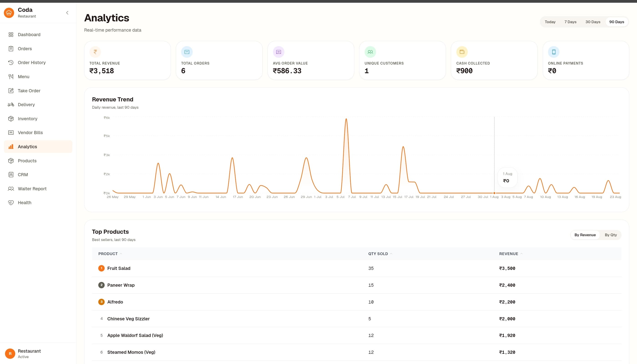Sort the table by the REVENUE column
The image size is (637, 364).
511,254
